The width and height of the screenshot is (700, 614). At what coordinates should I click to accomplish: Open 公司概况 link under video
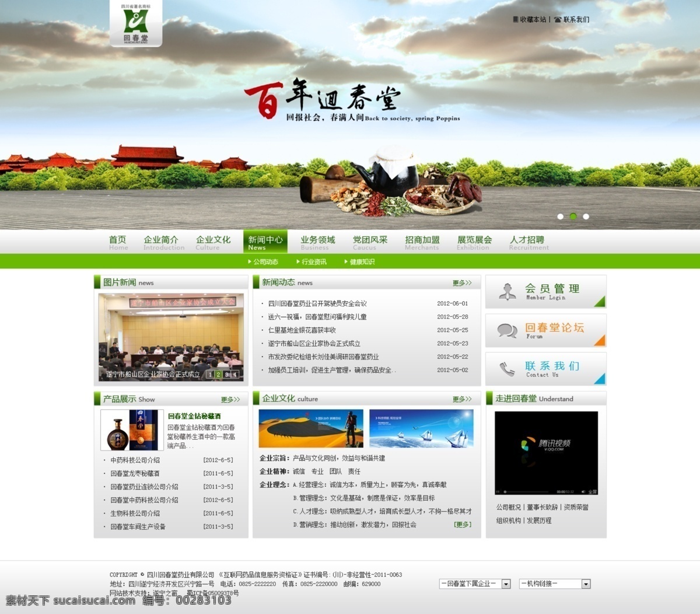509,507
